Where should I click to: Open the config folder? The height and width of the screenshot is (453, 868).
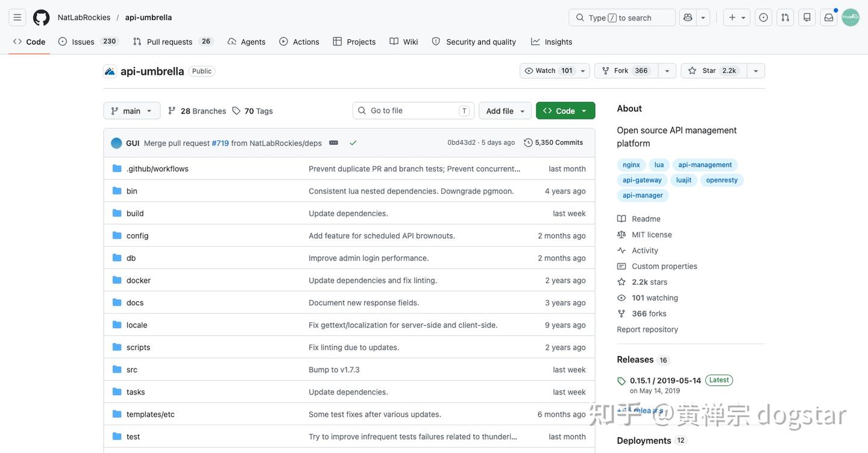(x=137, y=236)
